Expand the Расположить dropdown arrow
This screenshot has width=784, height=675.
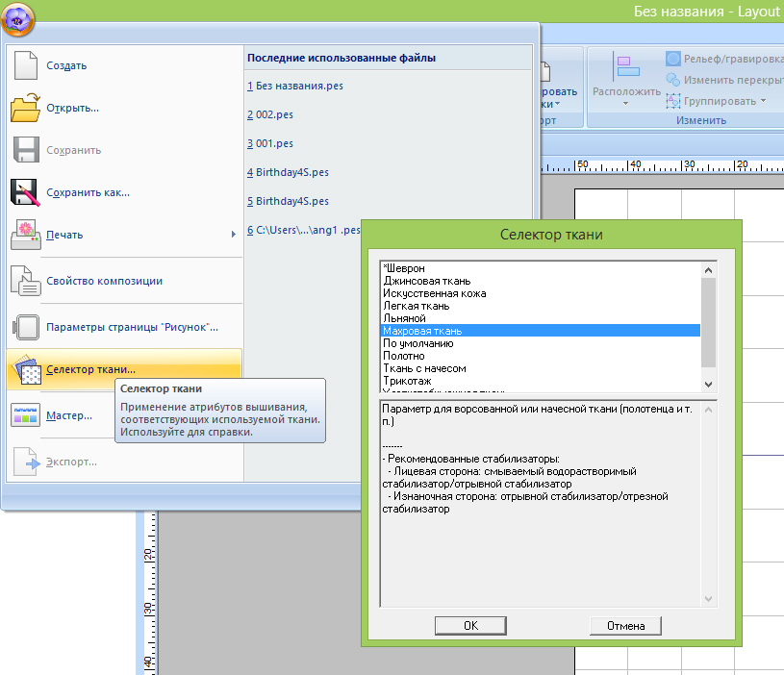[625, 104]
